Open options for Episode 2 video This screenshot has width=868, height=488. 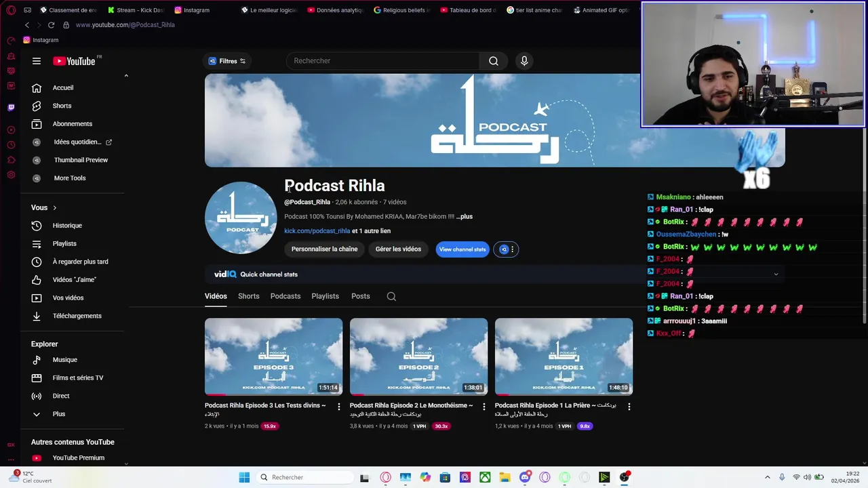(x=484, y=407)
